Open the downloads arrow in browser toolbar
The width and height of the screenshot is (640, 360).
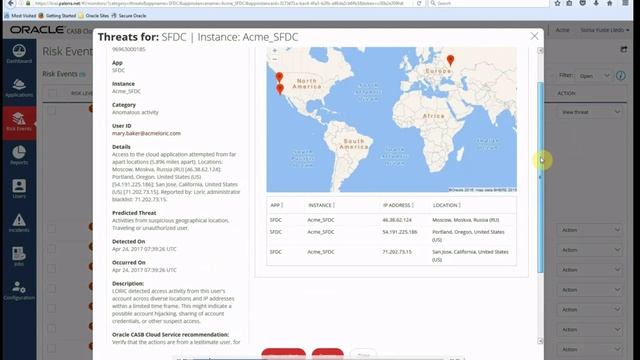pos(596,3)
